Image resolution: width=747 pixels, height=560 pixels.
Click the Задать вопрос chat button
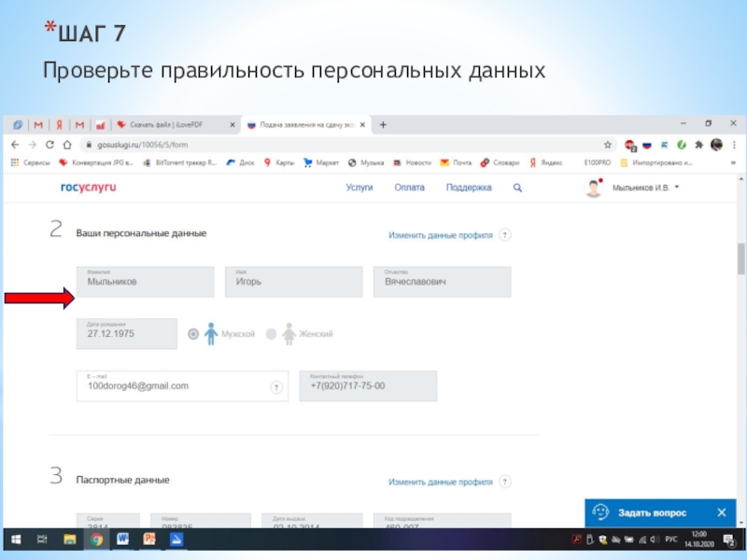tap(651, 513)
